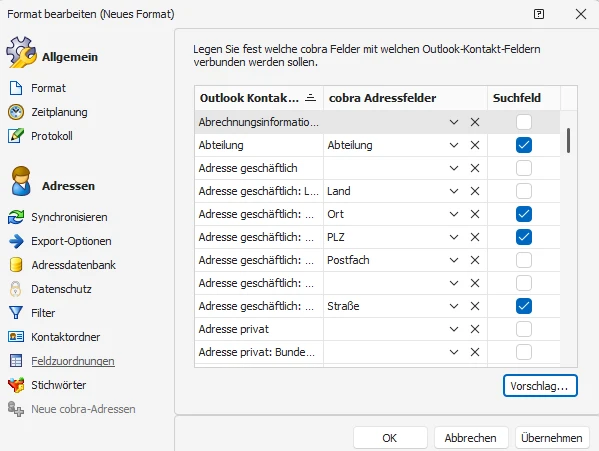This screenshot has width=599, height=451.
Task: Click the Suchfeld column header
Action: (524, 98)
